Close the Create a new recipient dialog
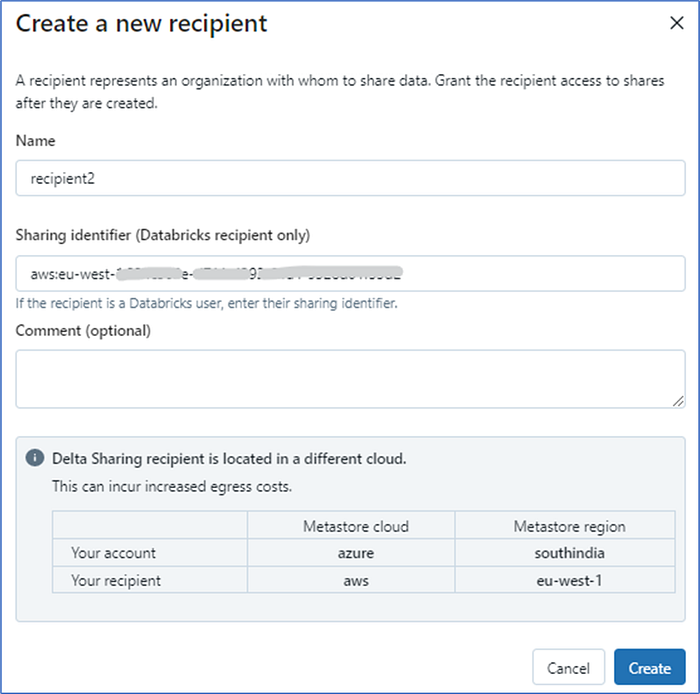This screenshot has width=700, height=694. click(677, 23)
